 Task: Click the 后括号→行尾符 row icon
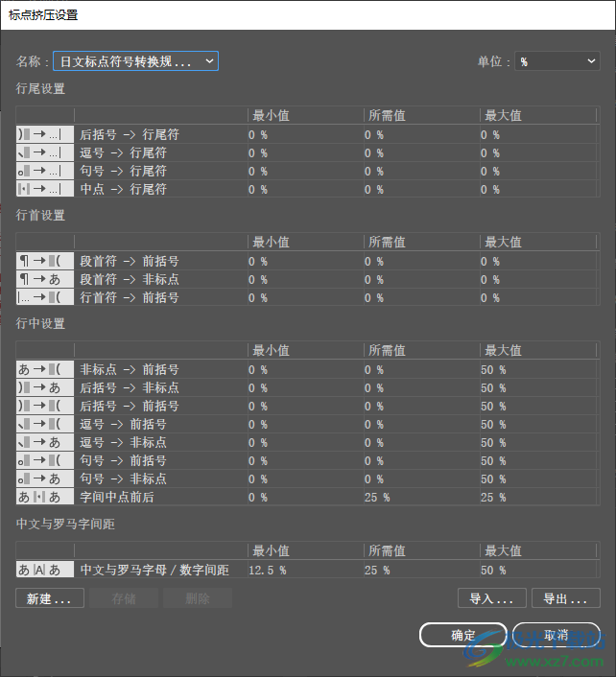[45, 134]
